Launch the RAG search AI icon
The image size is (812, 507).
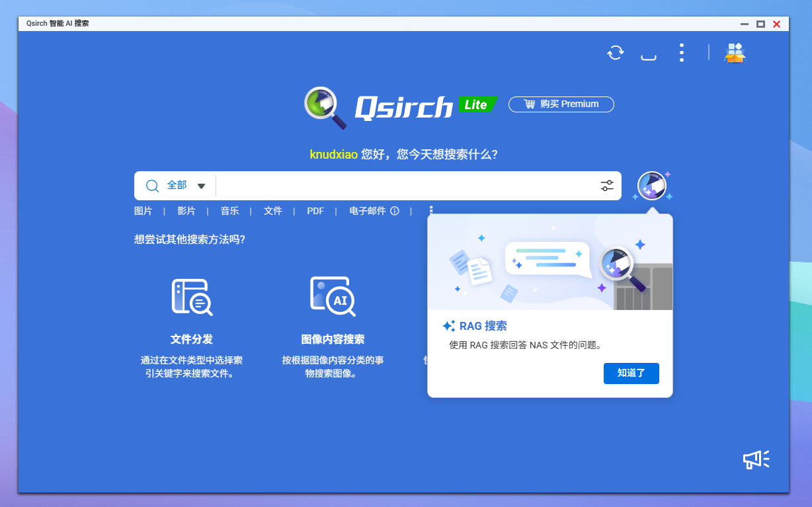point(651,186)
